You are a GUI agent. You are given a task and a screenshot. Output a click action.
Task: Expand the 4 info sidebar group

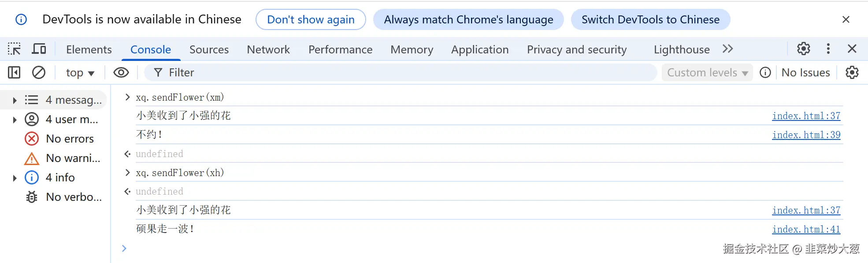15,178
